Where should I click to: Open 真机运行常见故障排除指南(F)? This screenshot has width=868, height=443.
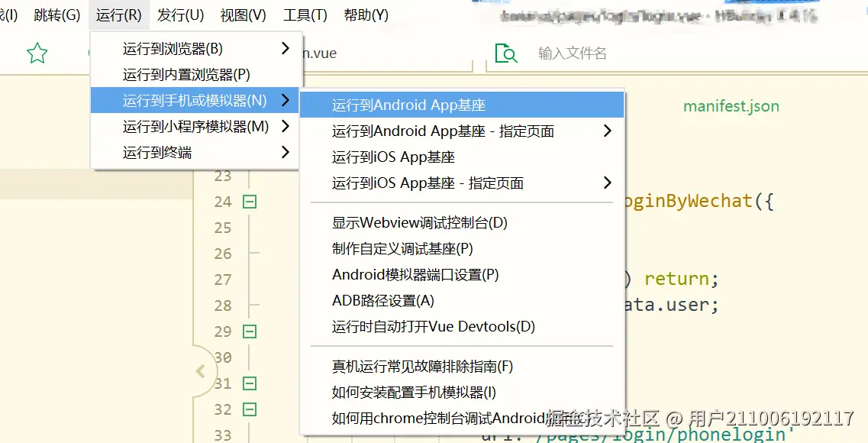(x=462, y=367)
